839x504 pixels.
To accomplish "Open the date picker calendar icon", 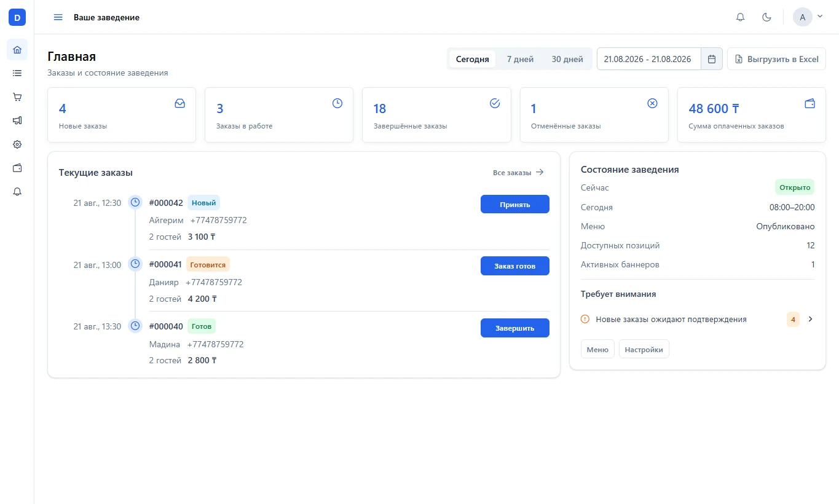I will (x=712, y=59).
